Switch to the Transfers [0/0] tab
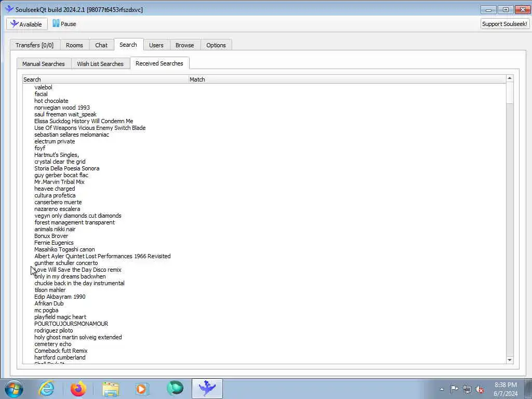The image size is (532, 399). click(35, 45)
